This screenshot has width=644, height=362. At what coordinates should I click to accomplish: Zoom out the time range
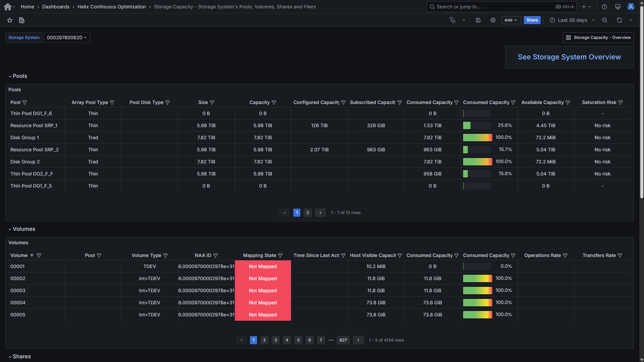coord(604,20)
